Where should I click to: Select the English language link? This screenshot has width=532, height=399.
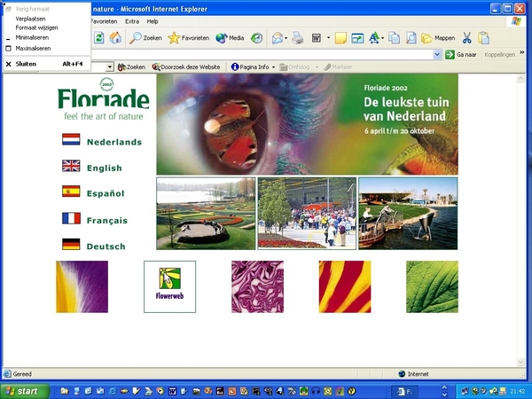[x=104, y=168]
